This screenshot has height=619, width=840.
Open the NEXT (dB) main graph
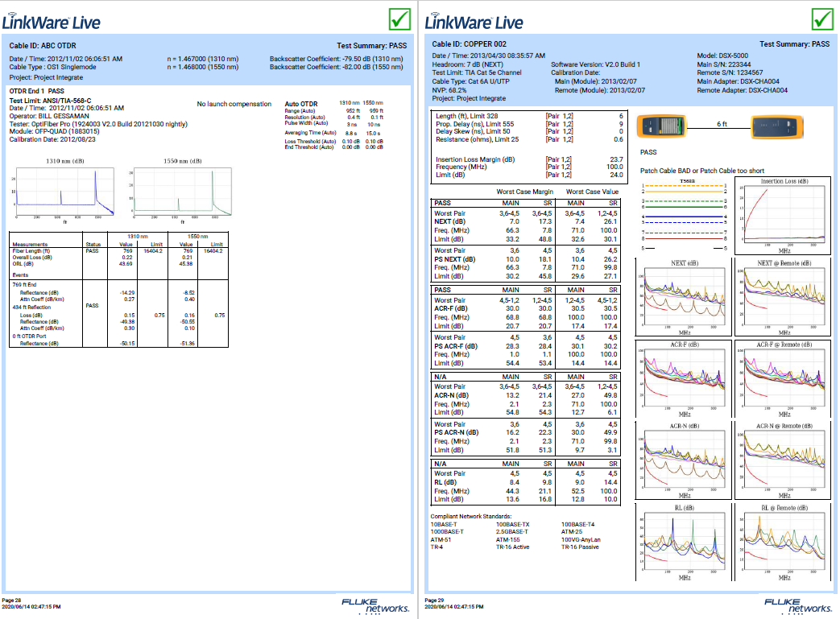click(684, 298)
